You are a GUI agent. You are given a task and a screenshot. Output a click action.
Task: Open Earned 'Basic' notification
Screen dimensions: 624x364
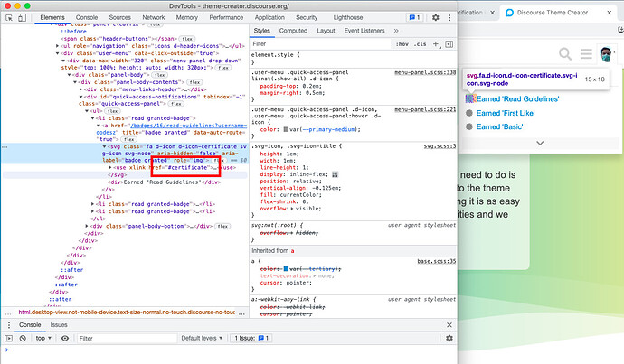[499, 126]
